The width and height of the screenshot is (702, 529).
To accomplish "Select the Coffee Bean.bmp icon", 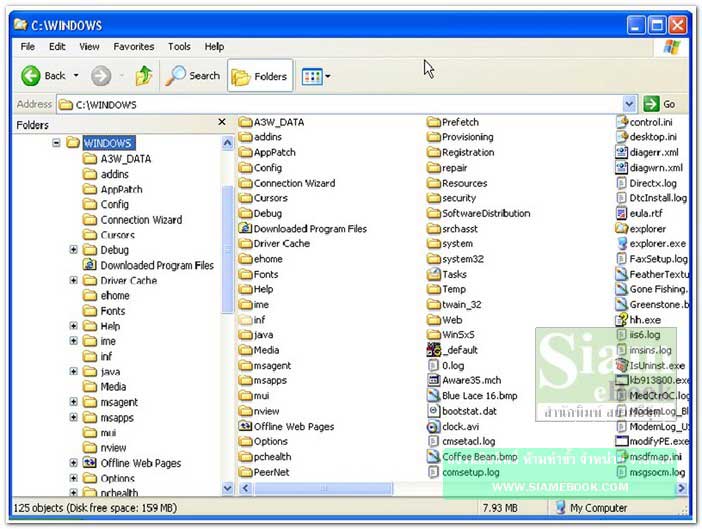I will coord(434,456).
